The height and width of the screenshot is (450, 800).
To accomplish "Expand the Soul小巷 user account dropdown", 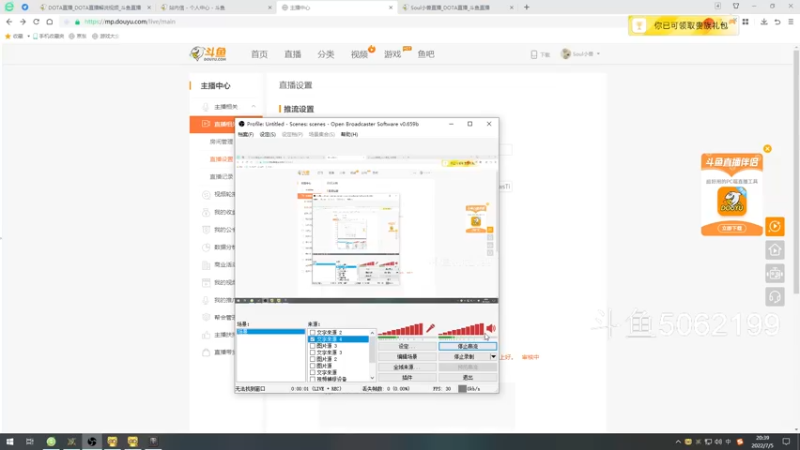I will coord(598,54).
